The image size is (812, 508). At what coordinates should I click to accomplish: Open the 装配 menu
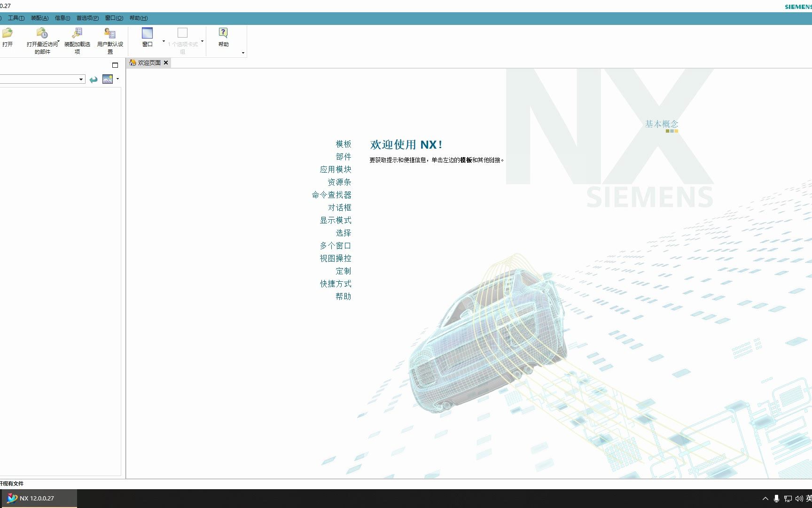(x=39, y=18)
